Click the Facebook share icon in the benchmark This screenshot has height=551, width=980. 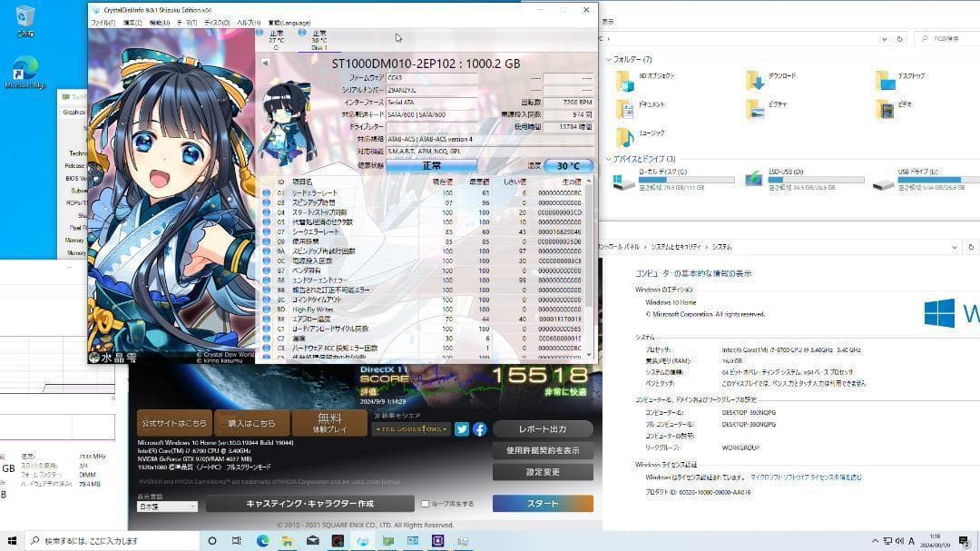479,429
